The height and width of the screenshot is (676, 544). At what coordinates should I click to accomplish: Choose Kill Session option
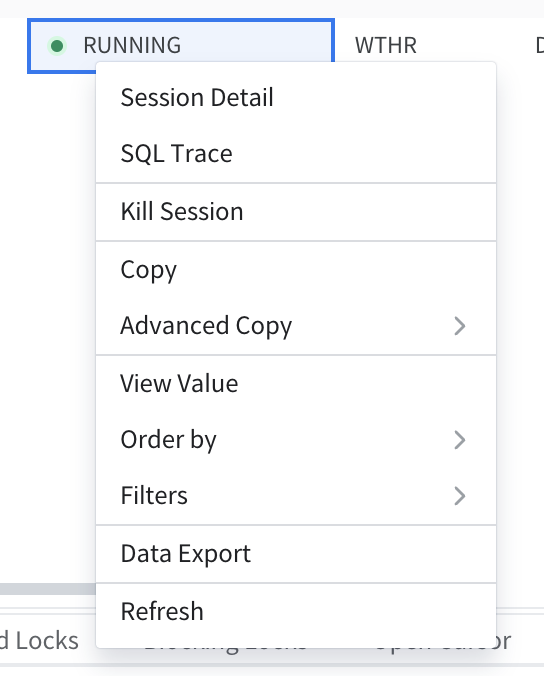pos(296,212)
